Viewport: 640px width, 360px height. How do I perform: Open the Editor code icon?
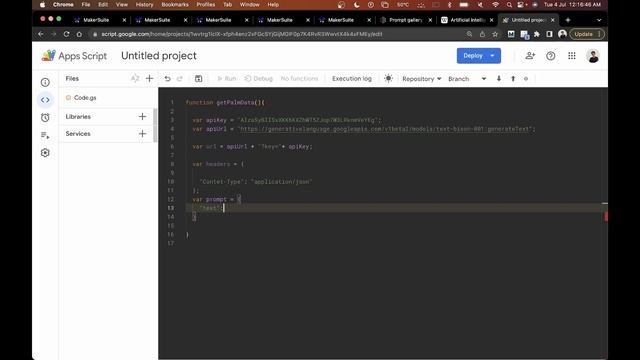click(45, 100)
